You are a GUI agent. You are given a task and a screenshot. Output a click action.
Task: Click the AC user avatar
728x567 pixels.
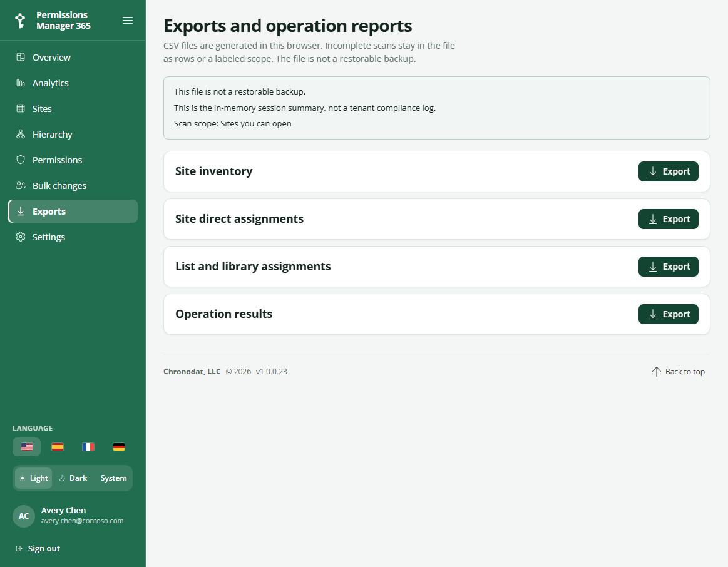pos(24,516)
